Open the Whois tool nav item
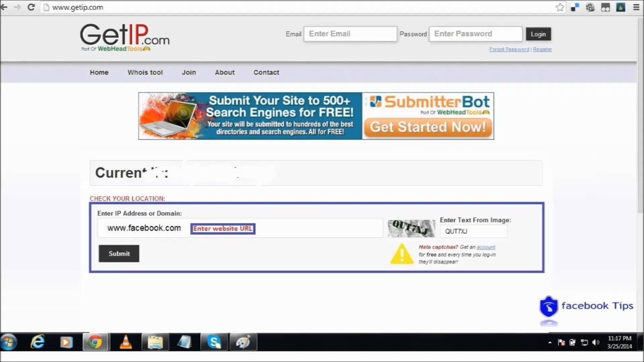The width and height of the screenshot is (644, 362). coord(145,72)
